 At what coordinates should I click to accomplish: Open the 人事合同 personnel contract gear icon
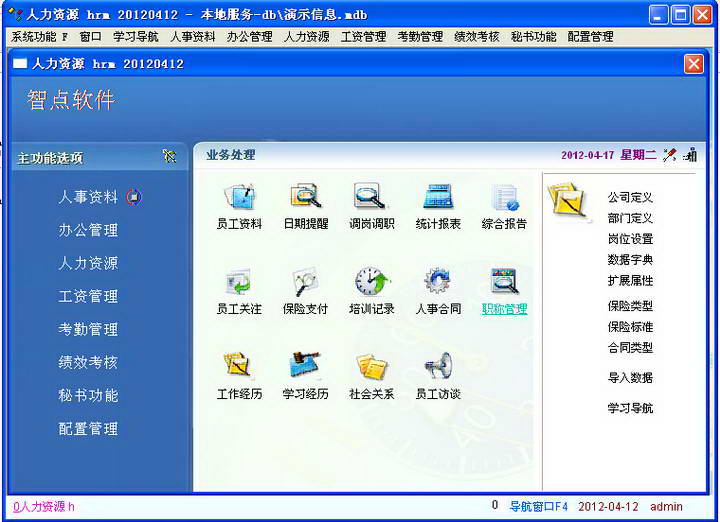[x=438, y=281]
